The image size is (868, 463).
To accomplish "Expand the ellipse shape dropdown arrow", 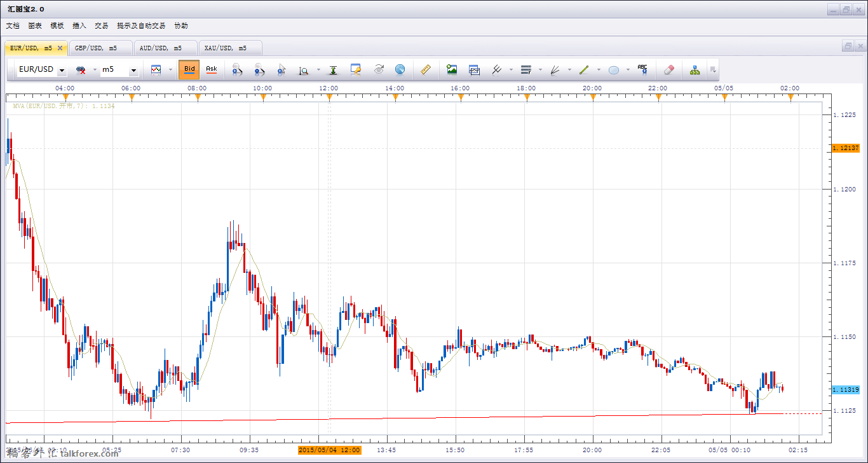I will [x=628, y=70].
